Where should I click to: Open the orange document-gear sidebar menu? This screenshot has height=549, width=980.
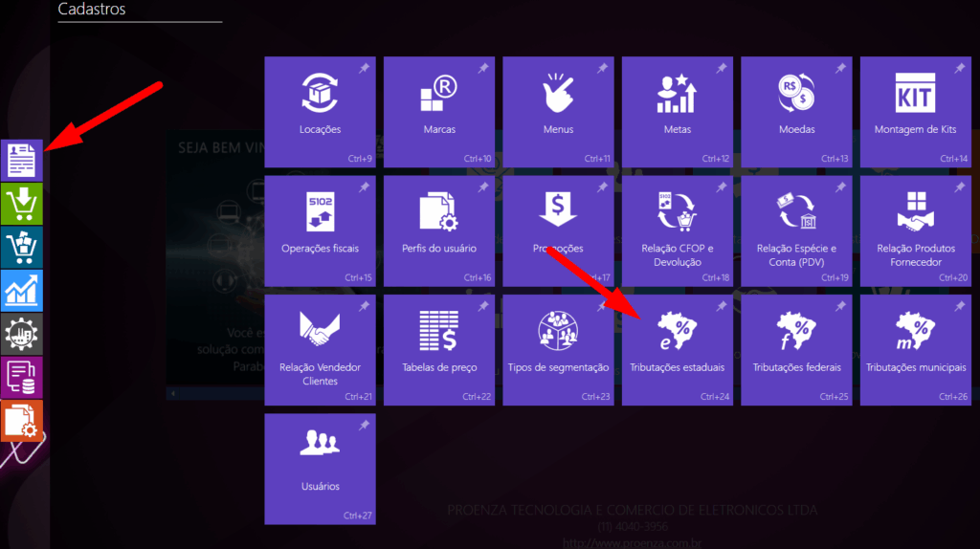point(22,421)
